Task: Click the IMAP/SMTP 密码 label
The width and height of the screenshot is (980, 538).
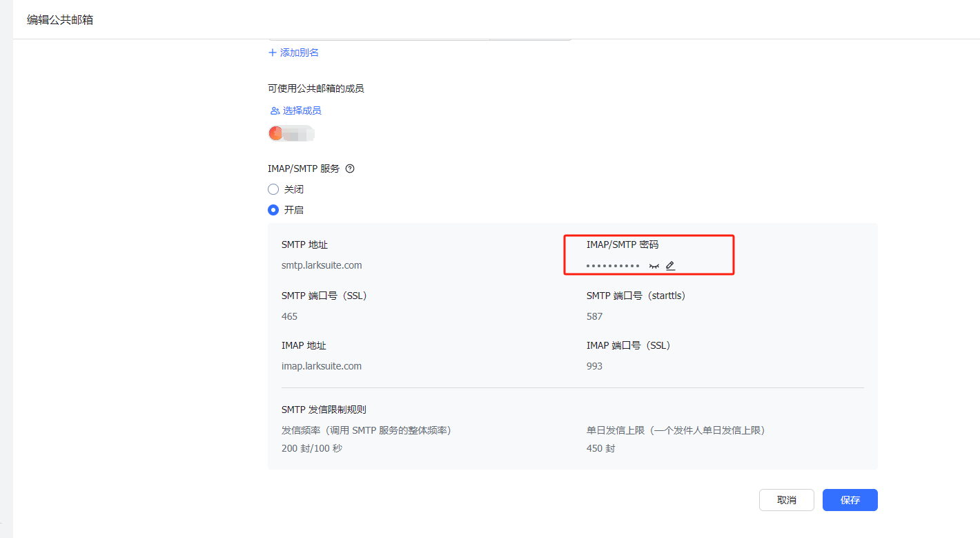Action: pyautogui.click(x=623, y=244)
